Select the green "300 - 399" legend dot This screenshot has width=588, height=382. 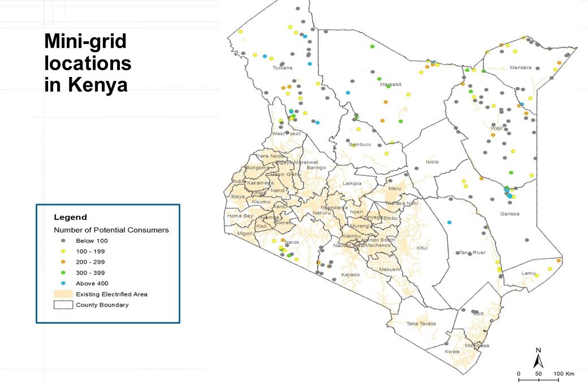[x=64, y=272]
